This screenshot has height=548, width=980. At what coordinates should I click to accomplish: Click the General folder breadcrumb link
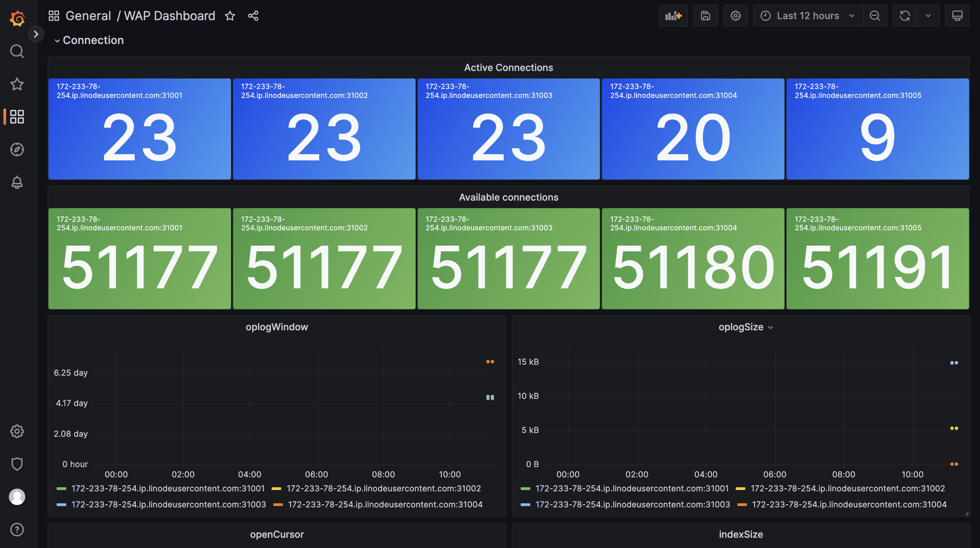(88, 16)
